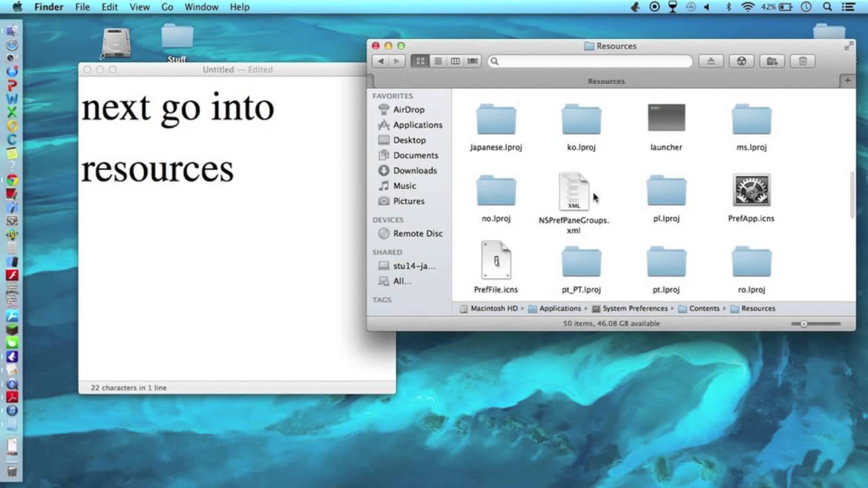The height and width of the screenshot is (488, 868).
Task: Click Macintosh HD in path bar
Action: click(x=488, y=308)
